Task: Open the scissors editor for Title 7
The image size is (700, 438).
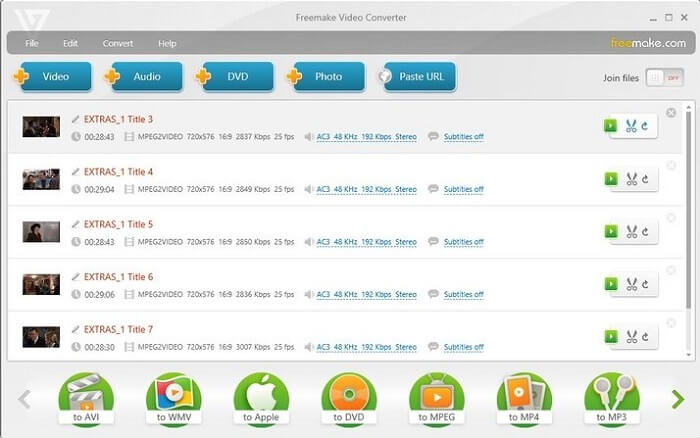Action: click(x=631, y=336)
